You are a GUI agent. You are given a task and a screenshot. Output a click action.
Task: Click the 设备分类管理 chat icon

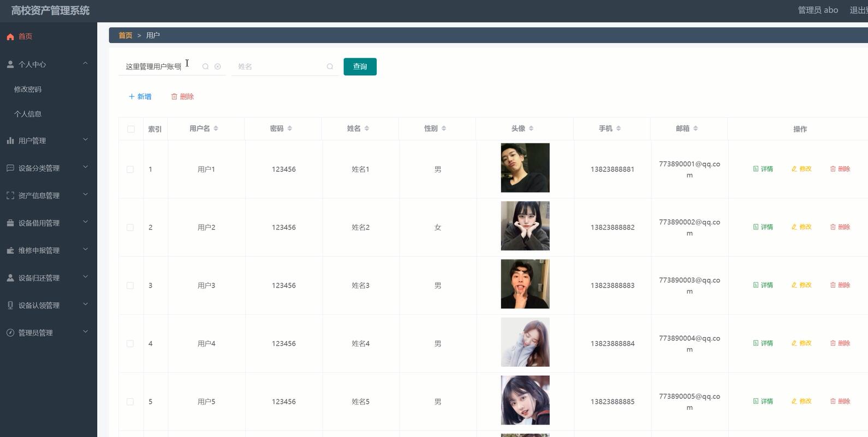click(x=10, y=168)
